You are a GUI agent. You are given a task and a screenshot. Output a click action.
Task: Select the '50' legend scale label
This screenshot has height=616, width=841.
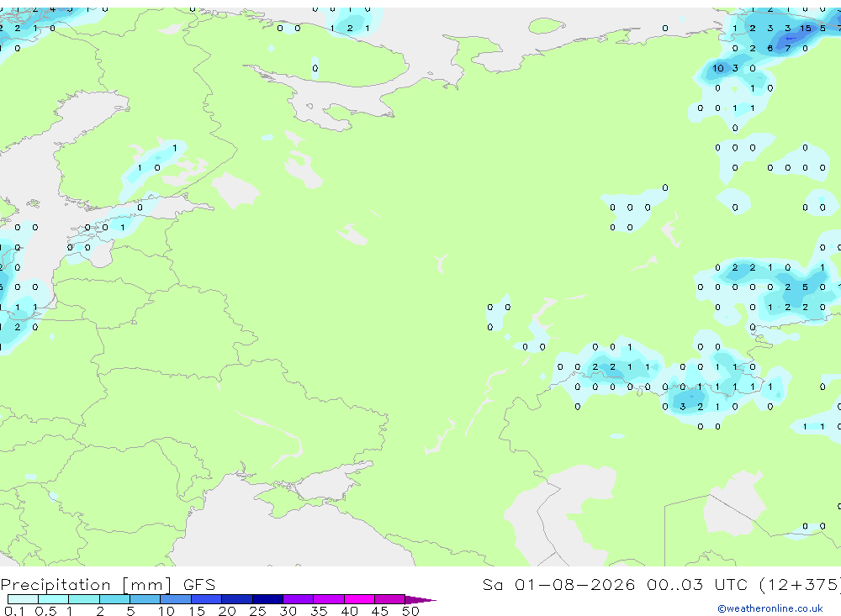tap(410, 611)
